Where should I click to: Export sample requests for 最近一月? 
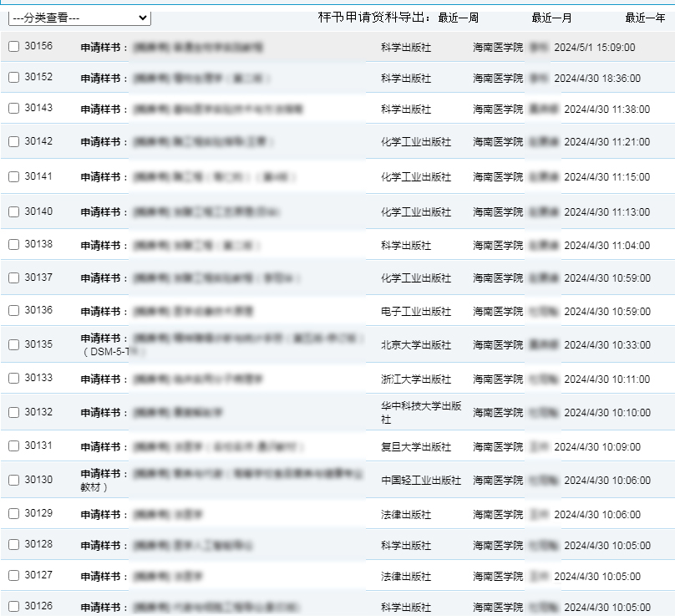coord(551,18)
